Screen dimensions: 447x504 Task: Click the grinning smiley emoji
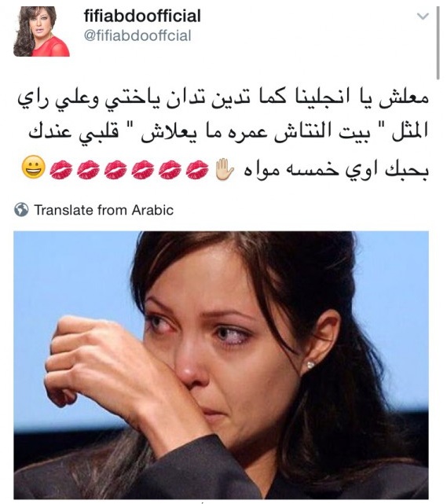(34, 167)
